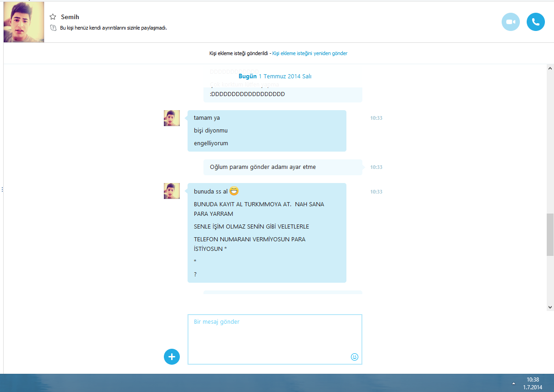The width and height of the screenshot is (554, 392).
Task: Click the 'Bu kişi henüz kendi ayrıntılarını' status text
Action: pyautogui.click(x=113, y=28)
